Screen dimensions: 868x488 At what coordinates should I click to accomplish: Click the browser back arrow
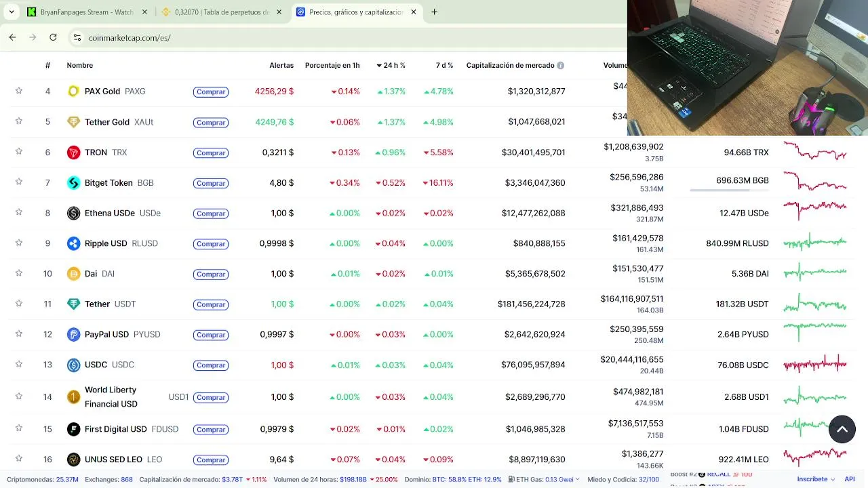coord(12,37)
